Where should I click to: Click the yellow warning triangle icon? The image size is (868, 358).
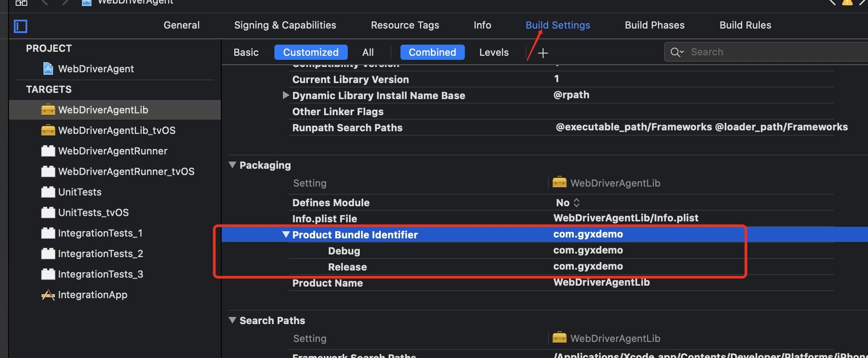click(x=847, y=2)
